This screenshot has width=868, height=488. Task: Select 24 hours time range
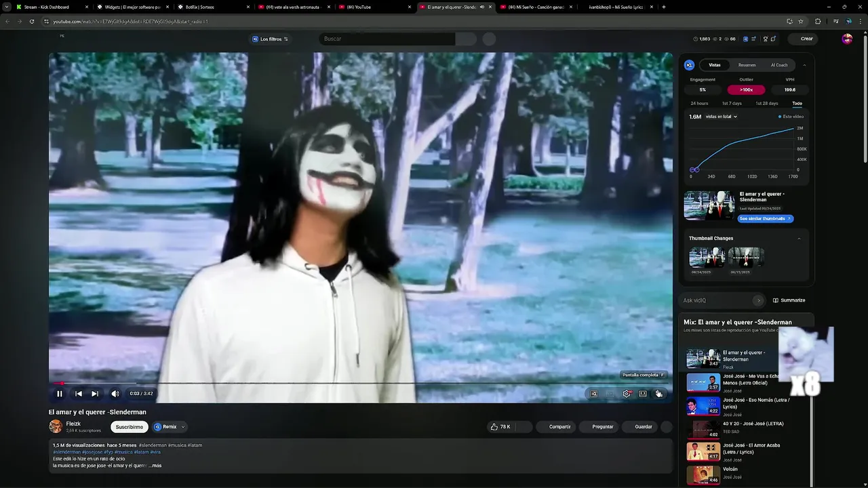(699, 103)
